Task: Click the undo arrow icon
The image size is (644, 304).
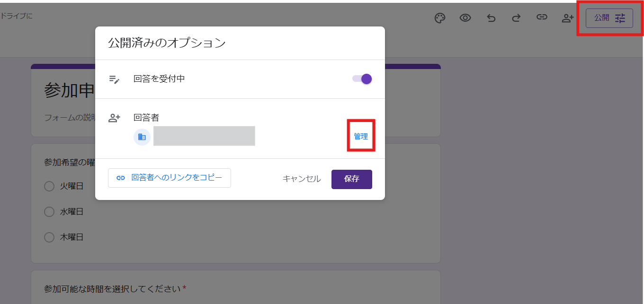Action: [491, 18]
